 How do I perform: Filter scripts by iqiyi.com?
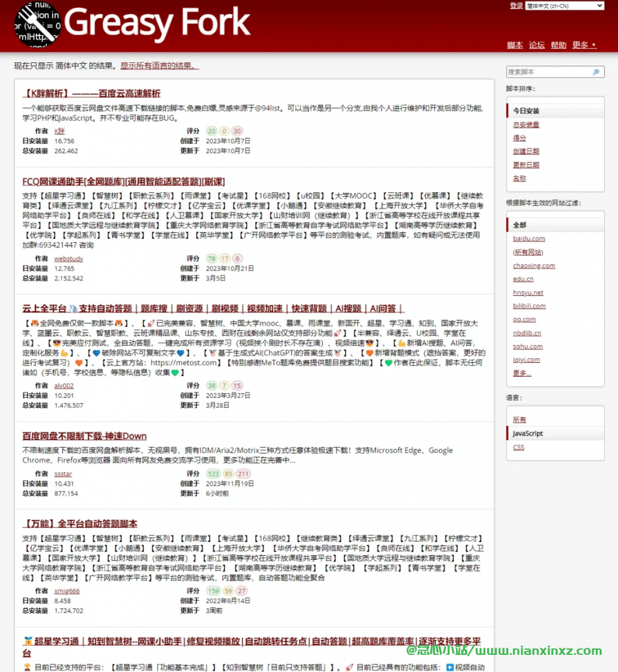point(526,360)
